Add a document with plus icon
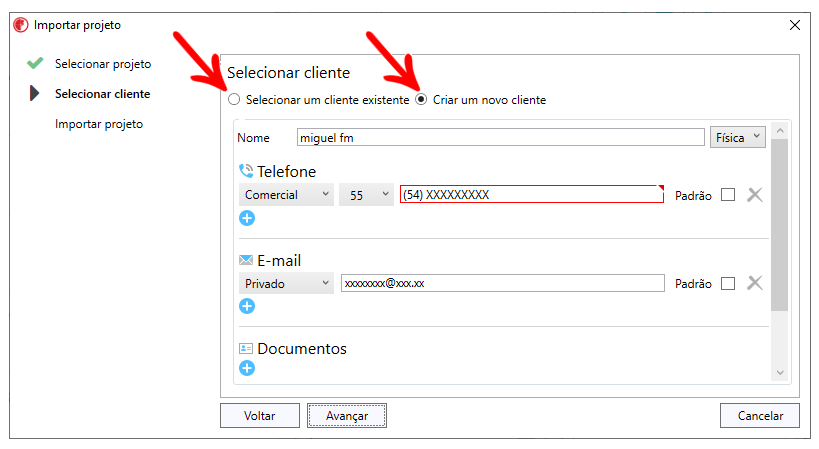Screen dimensions: 819x449 pos(247,368)
